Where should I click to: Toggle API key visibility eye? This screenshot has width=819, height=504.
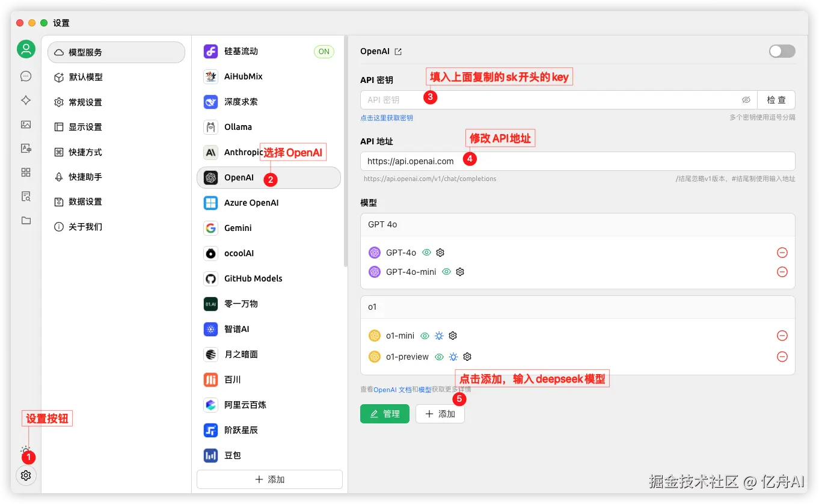point(746,100)
